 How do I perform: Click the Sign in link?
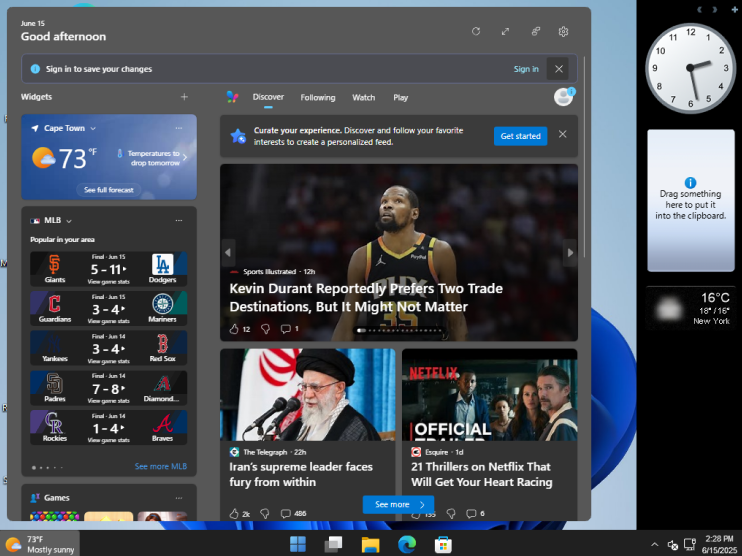[x=526, y=69]
